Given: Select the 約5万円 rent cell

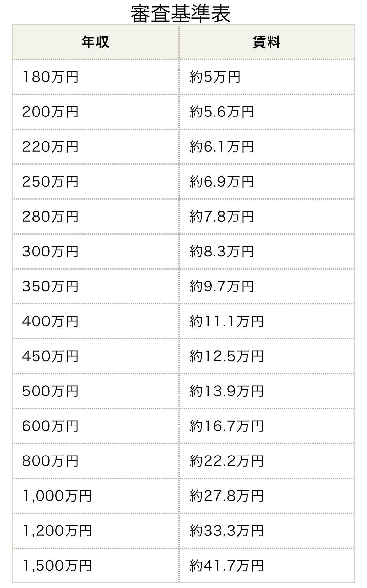Looking at the screenshot, I should tap(215, 77).
